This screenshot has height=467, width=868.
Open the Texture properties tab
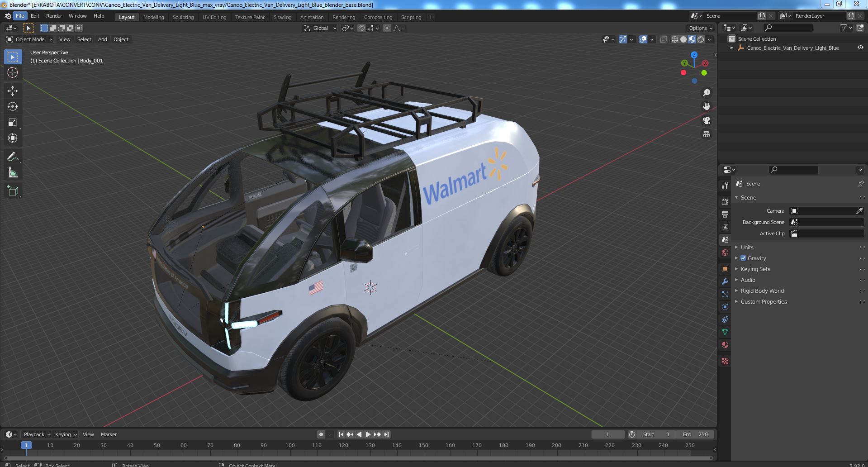(x=725, y=361)
